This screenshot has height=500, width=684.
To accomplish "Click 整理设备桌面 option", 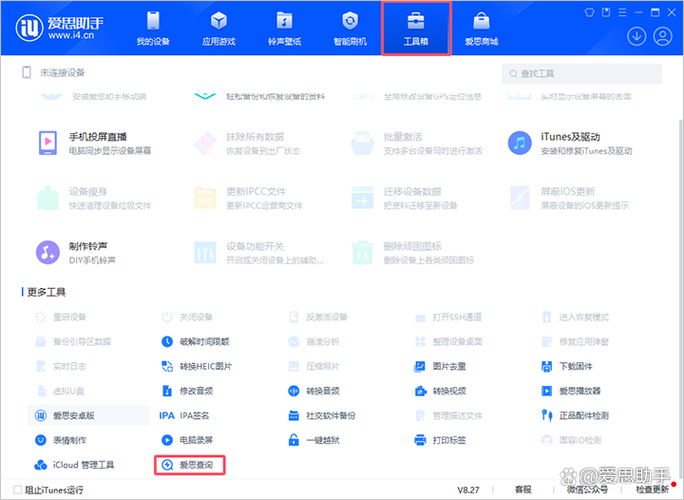I will tap(448, 342).
